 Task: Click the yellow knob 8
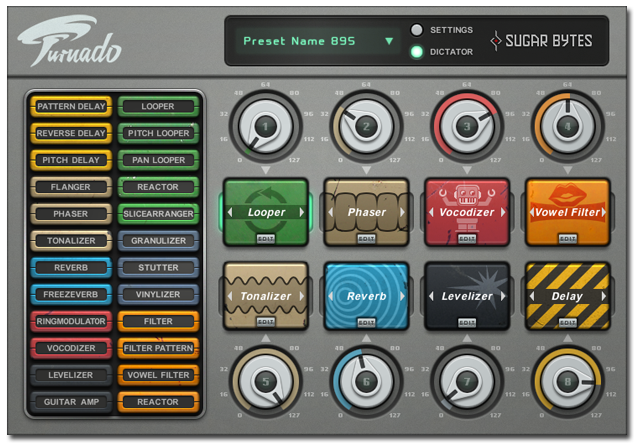click(568, 382)
